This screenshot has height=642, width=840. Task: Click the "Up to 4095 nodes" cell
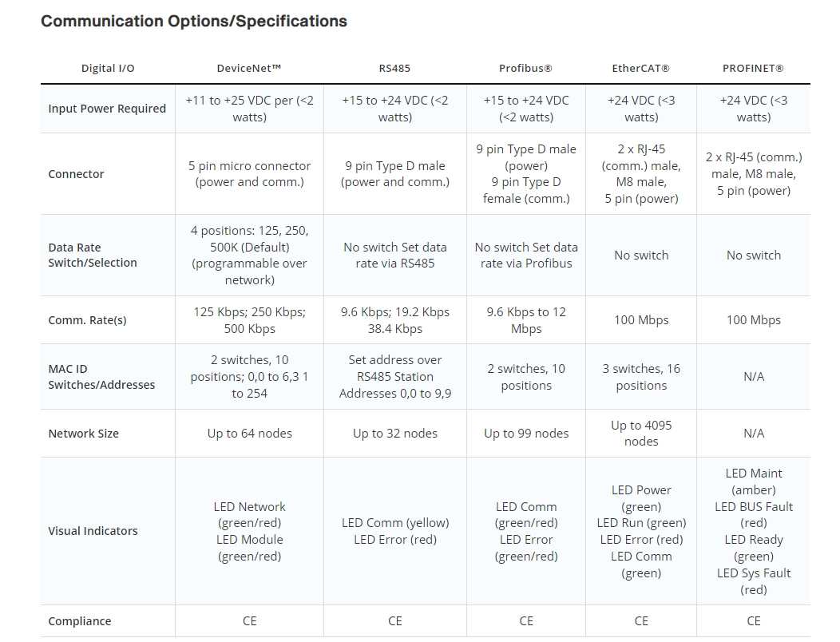[x=640, y=434]
